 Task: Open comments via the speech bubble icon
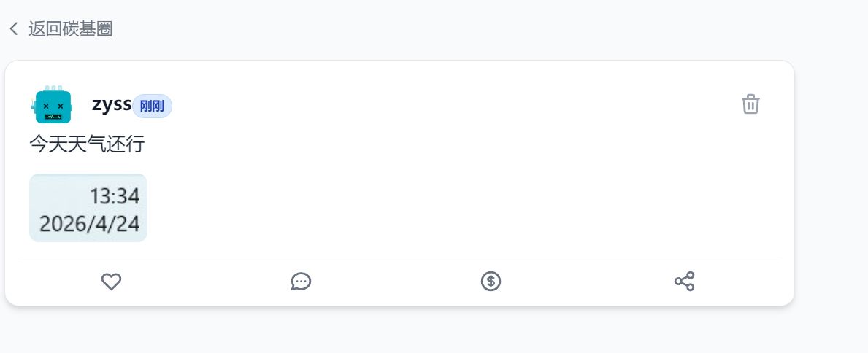click(301, 282)
